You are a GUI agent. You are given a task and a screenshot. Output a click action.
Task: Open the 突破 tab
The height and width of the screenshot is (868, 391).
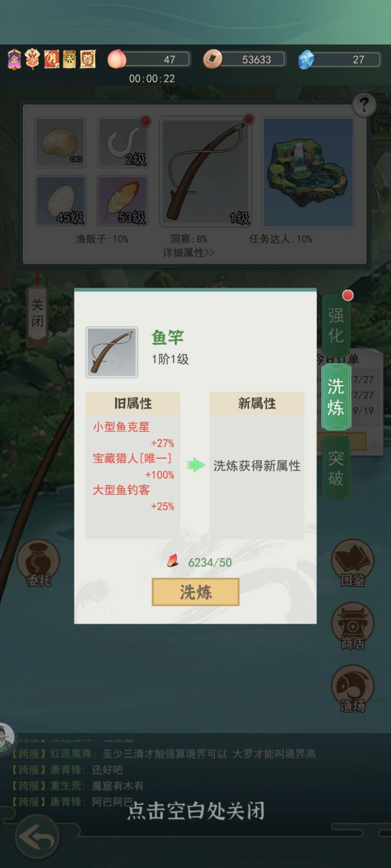pyautogui.click(x=336, y=468)
